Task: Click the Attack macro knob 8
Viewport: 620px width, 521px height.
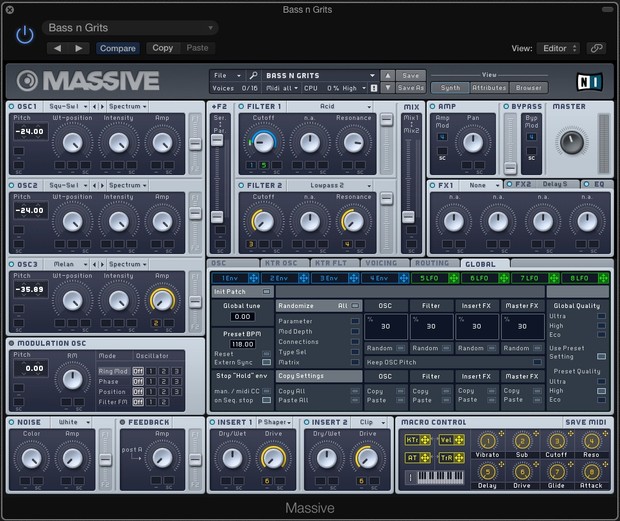Action: 591,472
